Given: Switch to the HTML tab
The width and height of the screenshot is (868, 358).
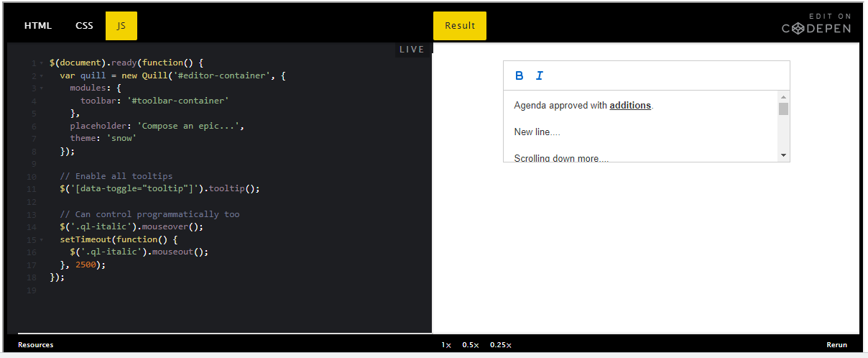Looking at the screenshot, I should [x=38, y=25].
